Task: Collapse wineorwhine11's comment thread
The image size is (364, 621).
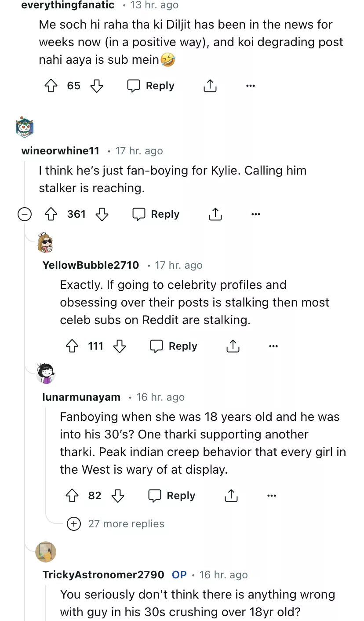Action: click(x=24, y=214)
